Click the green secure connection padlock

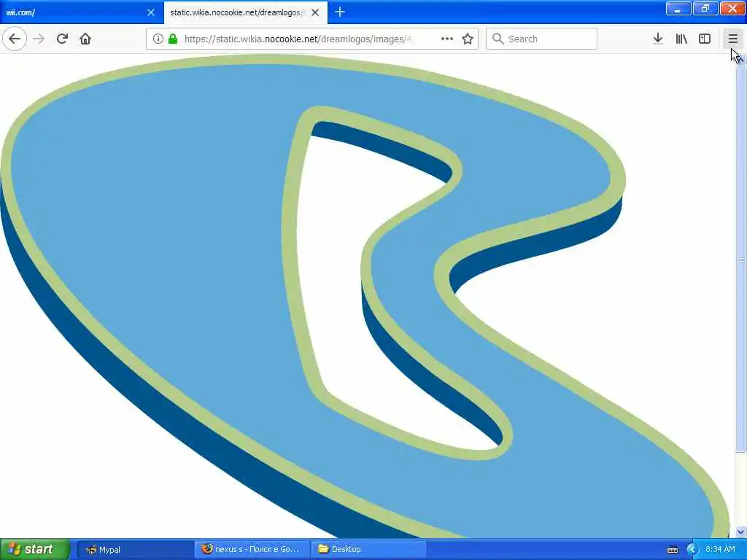click(173, 39)
